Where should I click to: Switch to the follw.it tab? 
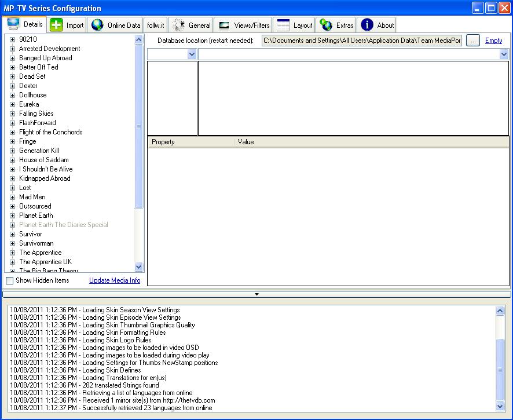(x=155, y=25)
